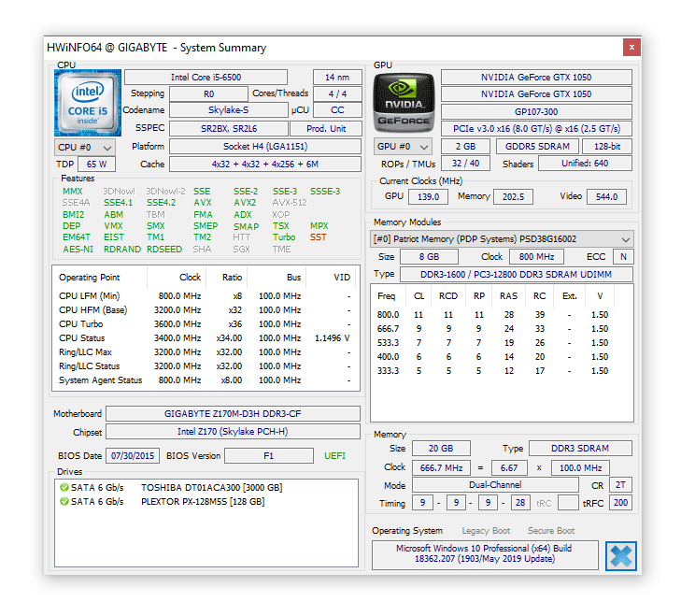
Task: Click the blue X close icon button
Action: pos(620,555)
